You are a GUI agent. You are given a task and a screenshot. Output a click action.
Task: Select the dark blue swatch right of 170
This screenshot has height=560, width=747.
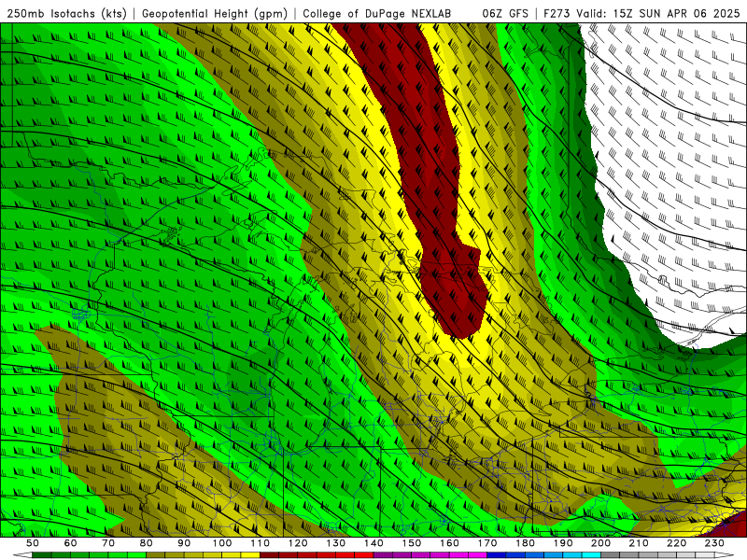pyautogui.click(x=497, y=554)
